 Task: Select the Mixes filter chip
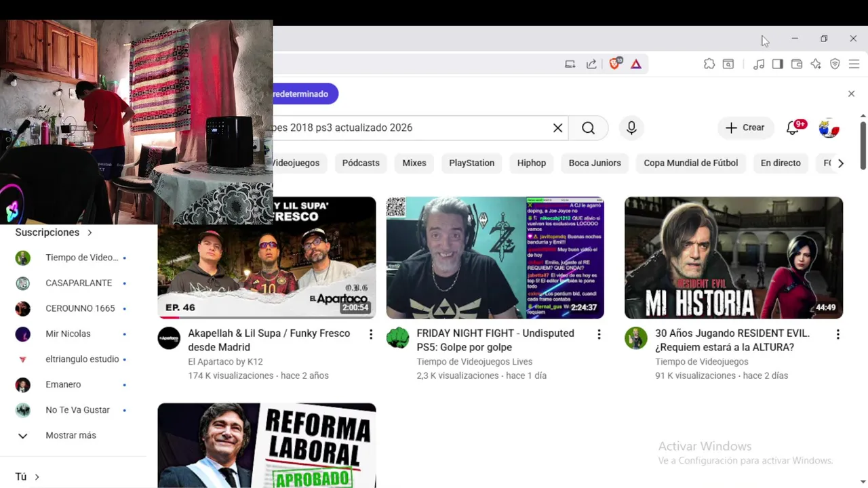tap(414, 163)
